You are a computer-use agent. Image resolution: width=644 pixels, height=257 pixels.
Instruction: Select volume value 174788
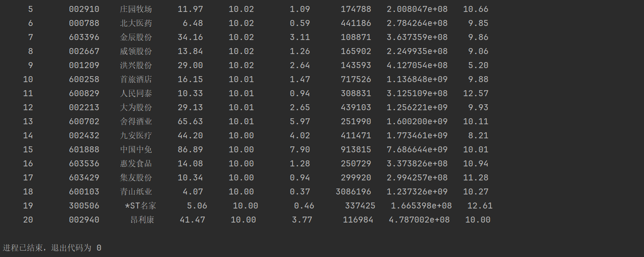(356, 9)
